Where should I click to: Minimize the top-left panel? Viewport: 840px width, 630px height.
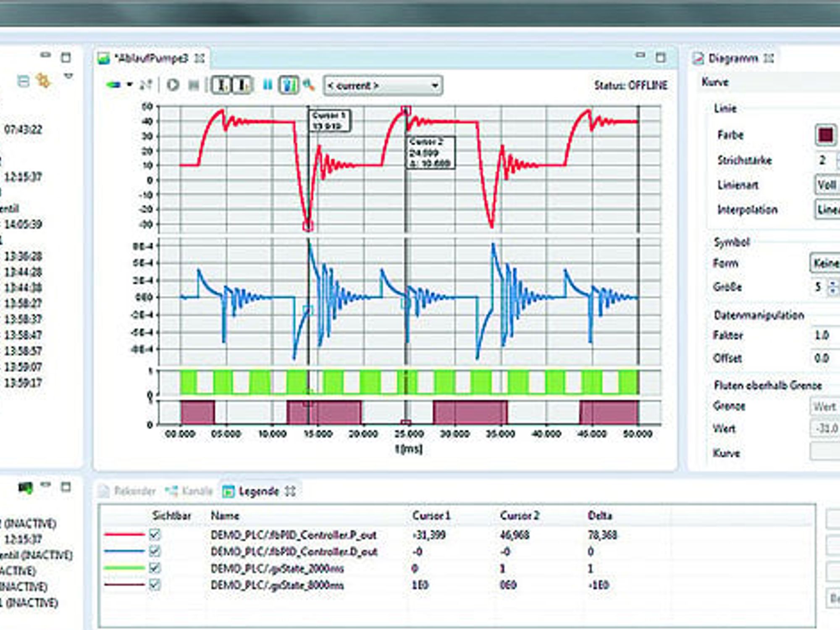(45, 55)
